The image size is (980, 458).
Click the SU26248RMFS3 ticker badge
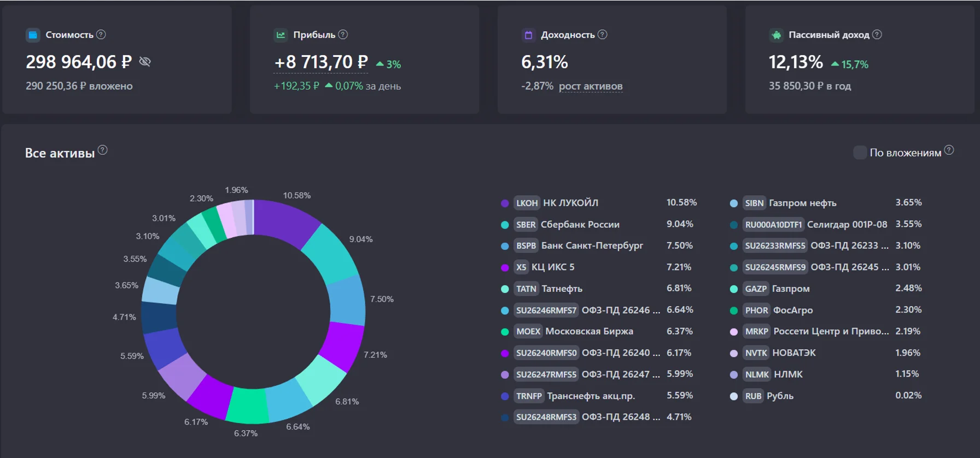546,417
